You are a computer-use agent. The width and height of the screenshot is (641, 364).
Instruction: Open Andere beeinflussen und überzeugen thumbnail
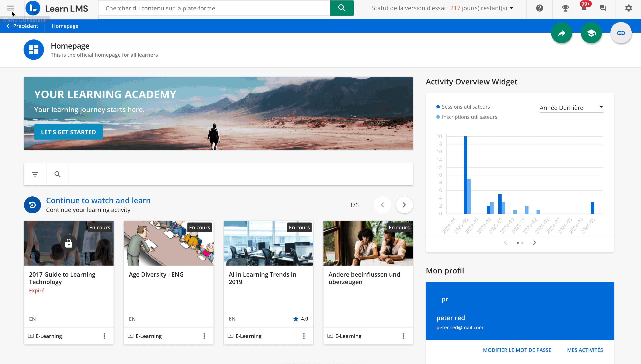click(x=368, y=243)
